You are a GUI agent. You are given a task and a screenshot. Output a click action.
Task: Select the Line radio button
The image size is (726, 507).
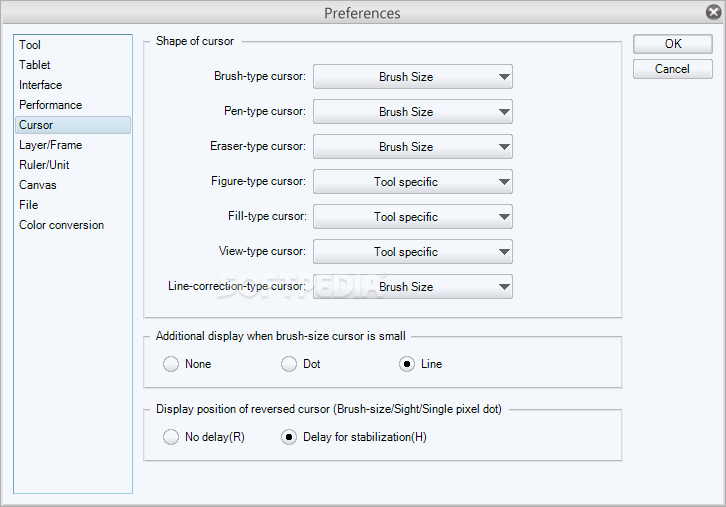[x=407, y=364]
